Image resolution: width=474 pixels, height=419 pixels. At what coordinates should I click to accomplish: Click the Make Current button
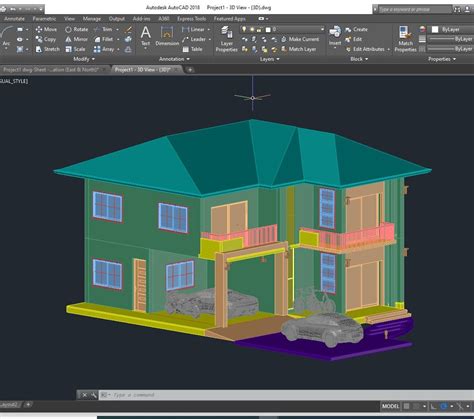coord(300,39)
